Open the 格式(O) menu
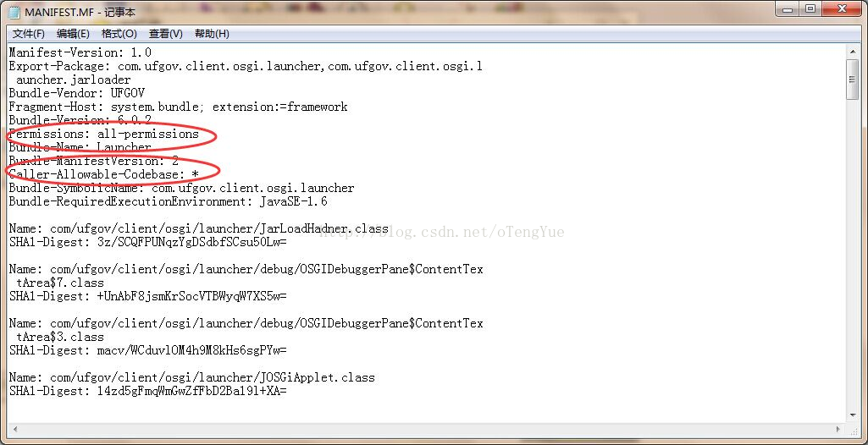 tap(119, 34)
